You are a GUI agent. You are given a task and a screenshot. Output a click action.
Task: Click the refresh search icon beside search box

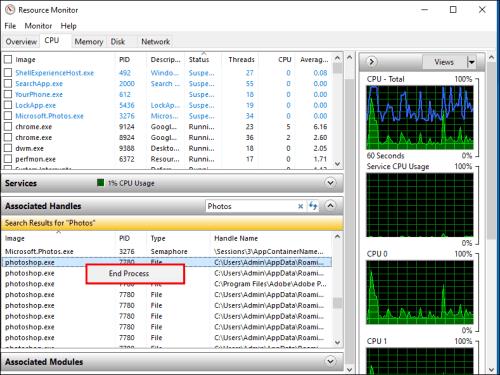313,206
